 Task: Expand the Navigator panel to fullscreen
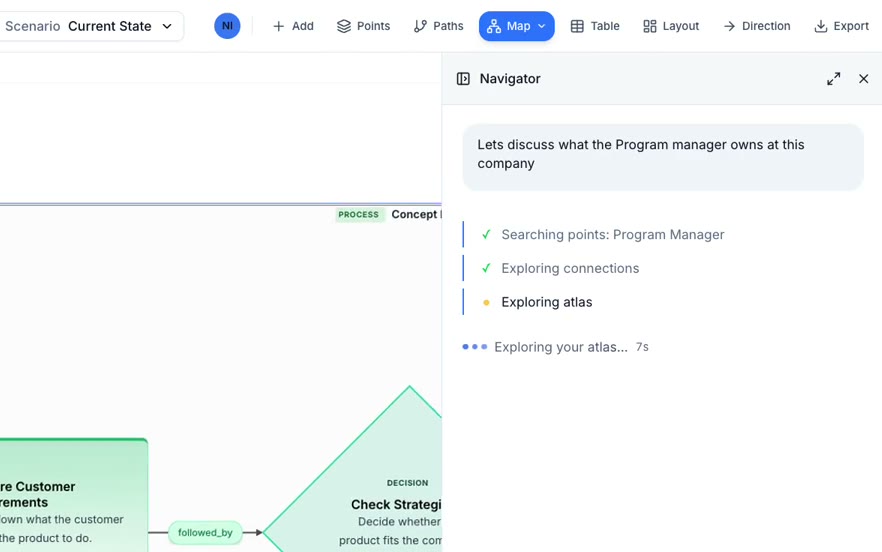click(x=834, y=79)
